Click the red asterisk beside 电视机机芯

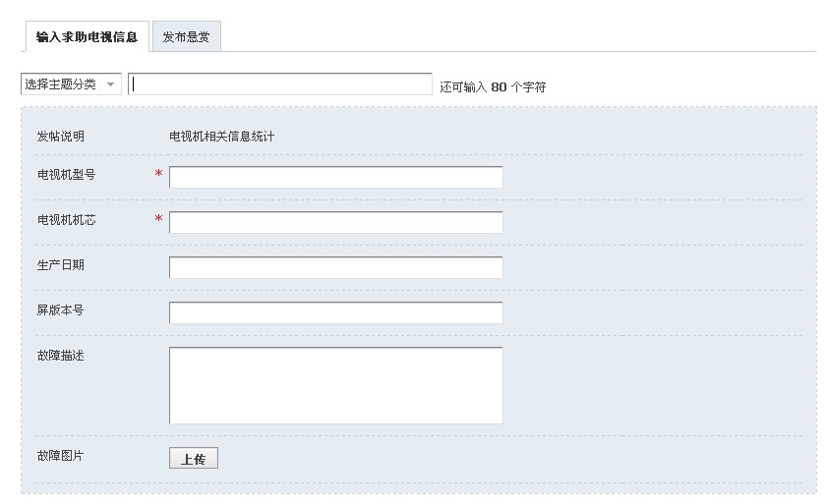pyautogui.click(x=158, y=219)
